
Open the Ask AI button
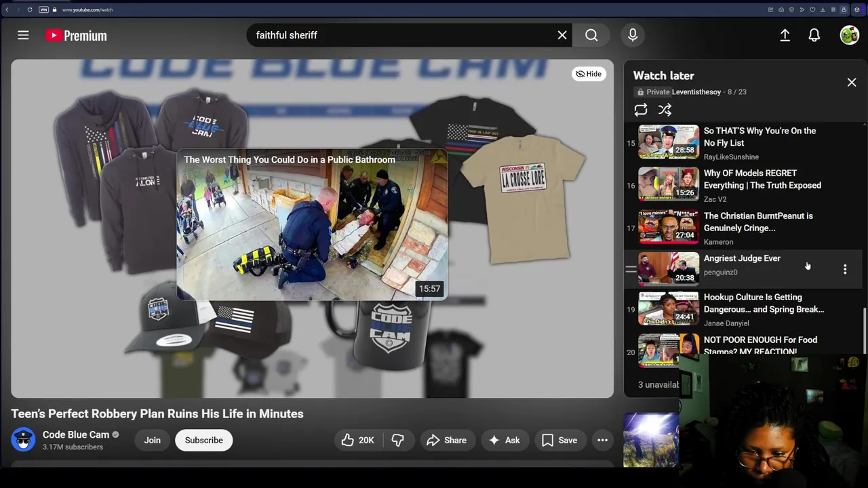point(504,441)
